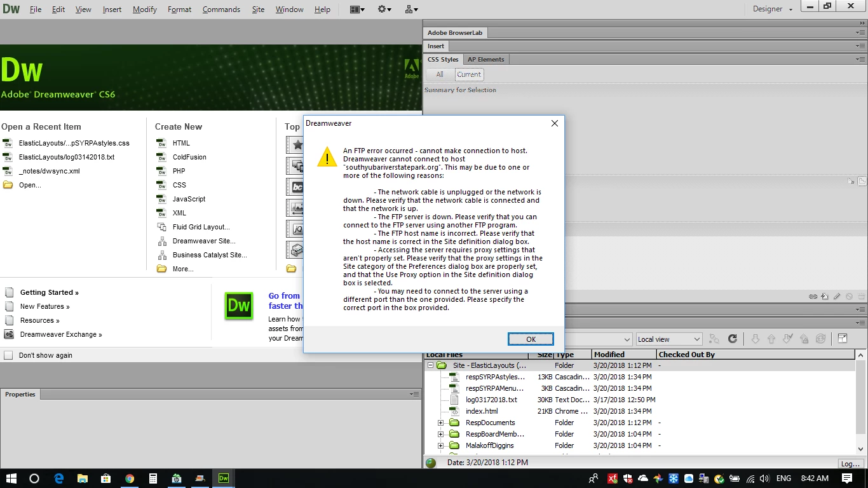The height and width of the screenshot is (488, 868).
Task: Open the Properties panel options menu
Action: pos(414,395)
